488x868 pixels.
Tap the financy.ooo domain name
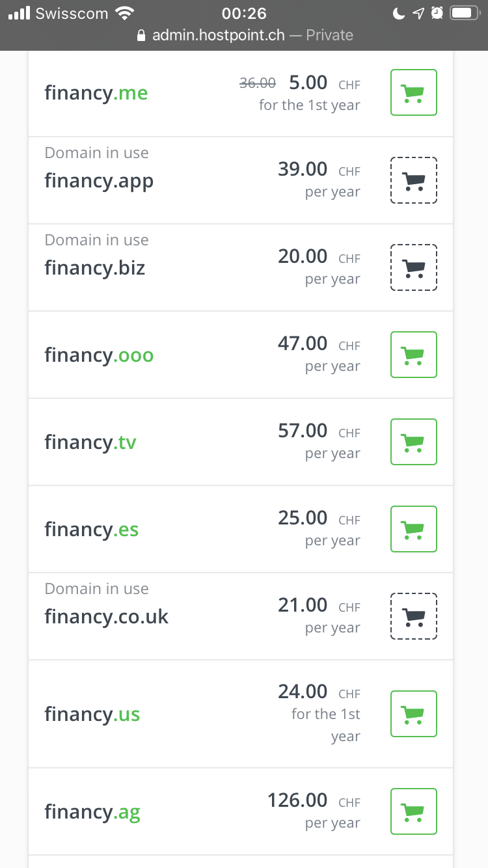pos(99,355)
